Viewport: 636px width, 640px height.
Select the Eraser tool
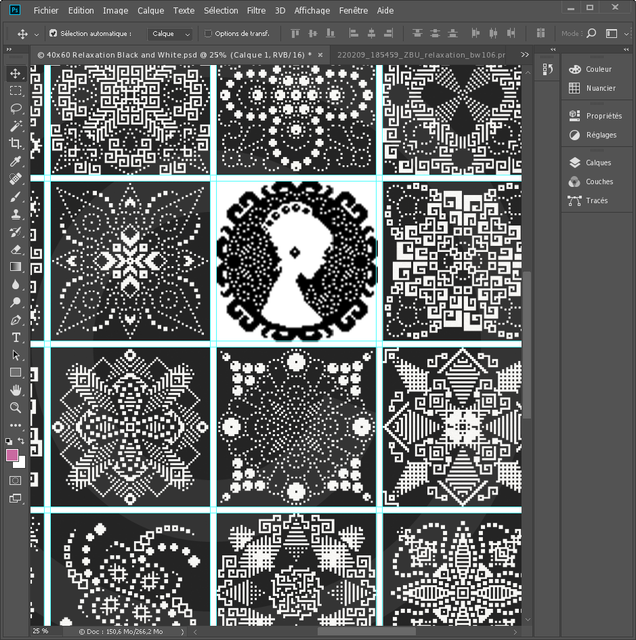pos(15,249)
